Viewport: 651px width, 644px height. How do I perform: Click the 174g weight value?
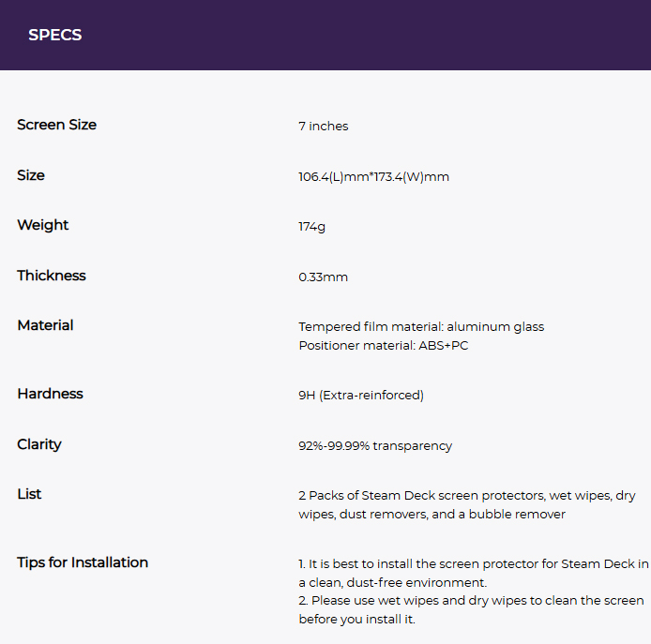click(312, 226)
